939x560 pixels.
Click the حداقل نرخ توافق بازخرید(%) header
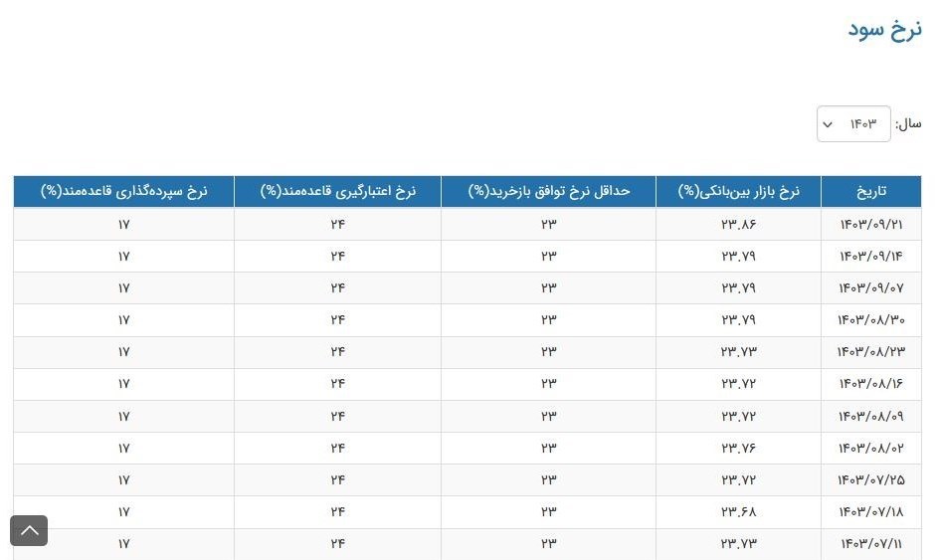pyautogui.click(x=548, y=191)
